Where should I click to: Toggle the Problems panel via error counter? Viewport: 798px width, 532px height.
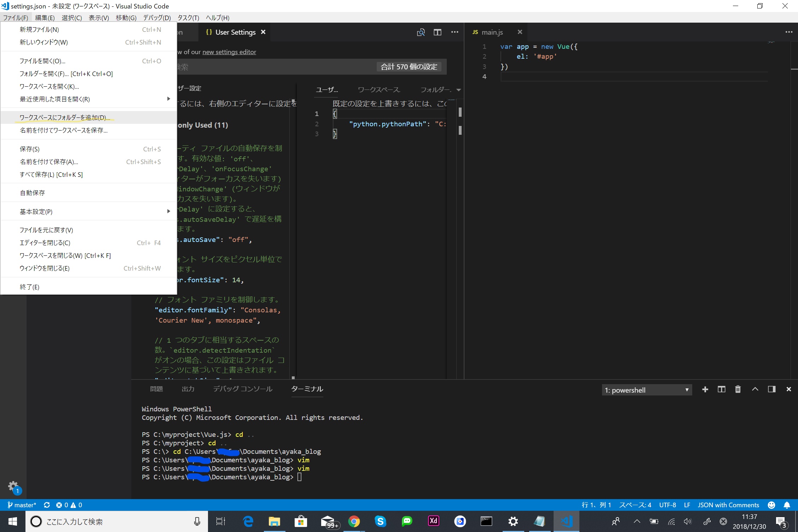pos(69,505)
